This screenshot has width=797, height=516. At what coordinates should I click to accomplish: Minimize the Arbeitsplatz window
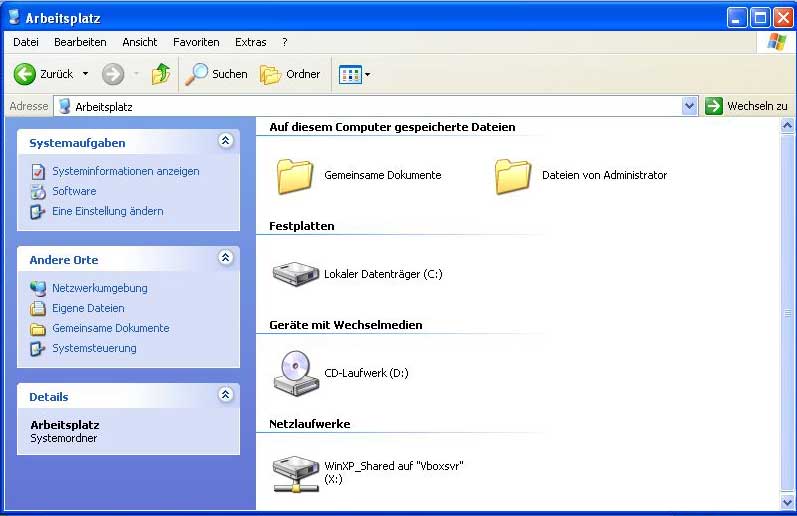(737, 18)
